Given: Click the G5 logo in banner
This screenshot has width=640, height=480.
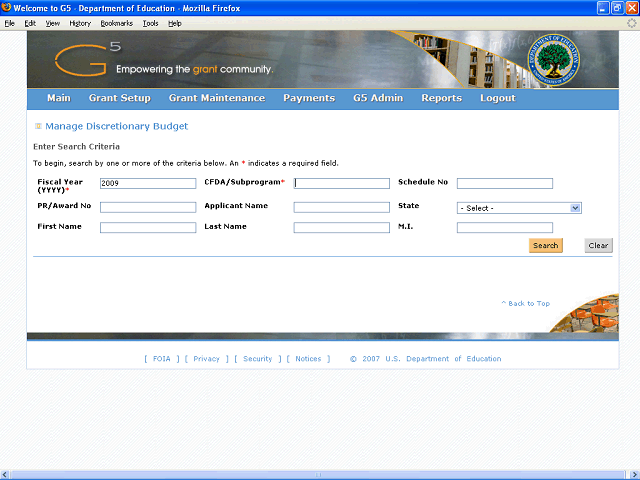Looking at the screenshot, I should 88,60.
